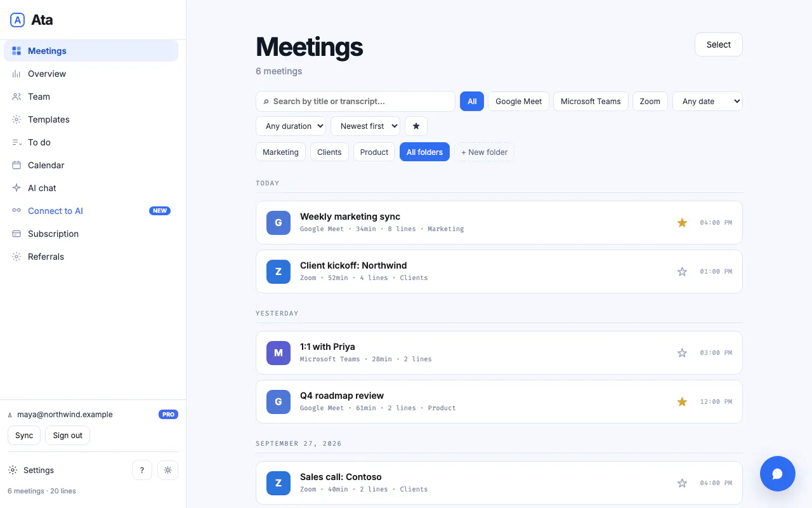Click the M avatar for 1:1 with Priya
The height and width of the screenshot is (508, 812).
(278, 353)
